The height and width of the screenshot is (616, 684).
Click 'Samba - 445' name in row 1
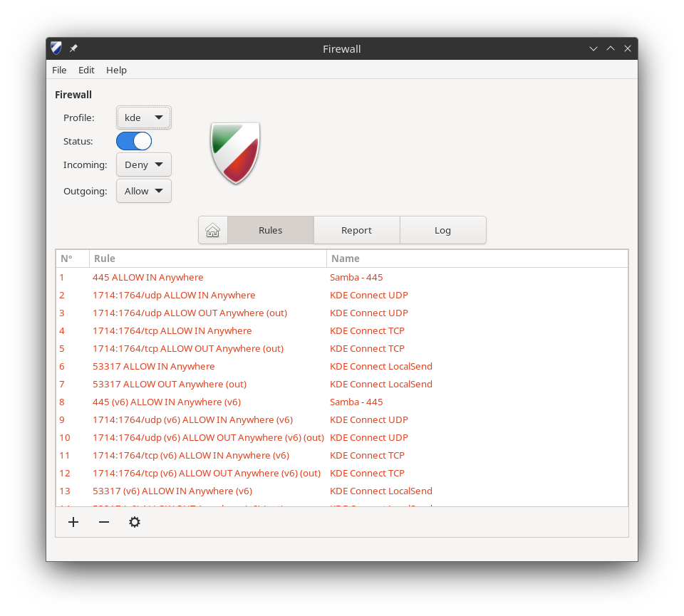[356, 277]
